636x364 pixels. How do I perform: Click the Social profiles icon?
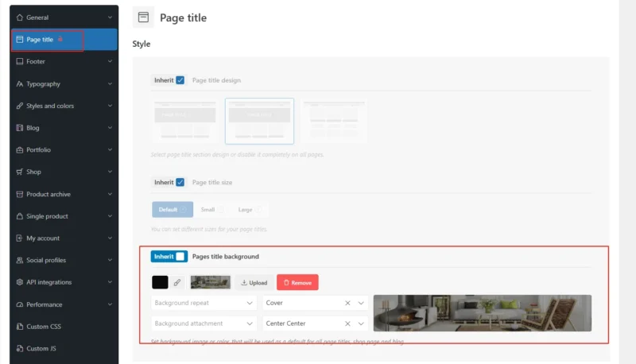point(20,260)
